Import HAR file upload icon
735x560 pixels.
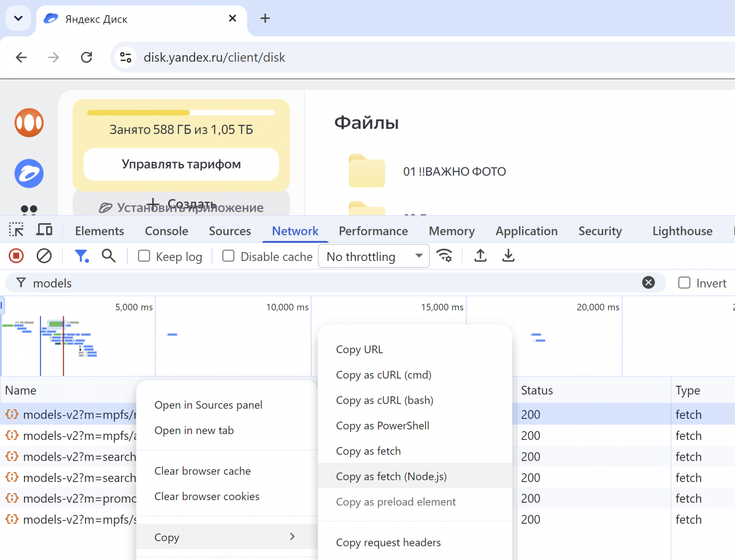480,256
